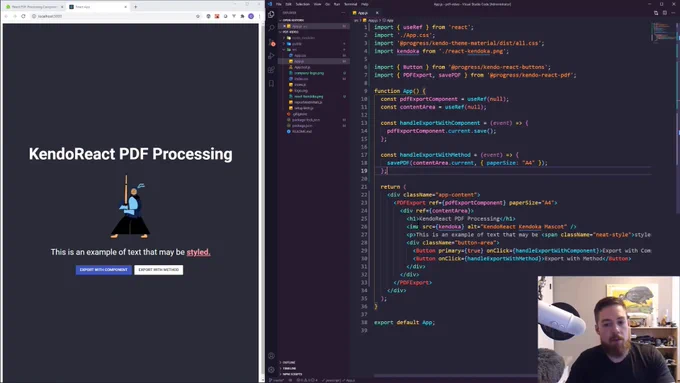Open App.css in the file tree
The image size is (680, 383).
coord(314,56)
